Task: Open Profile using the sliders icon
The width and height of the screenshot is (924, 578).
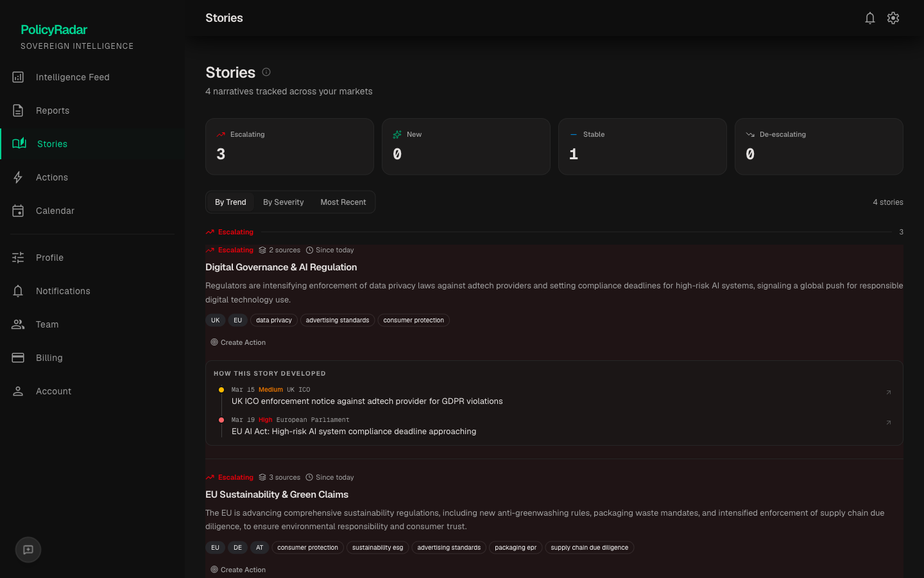Action: point(18,258)
